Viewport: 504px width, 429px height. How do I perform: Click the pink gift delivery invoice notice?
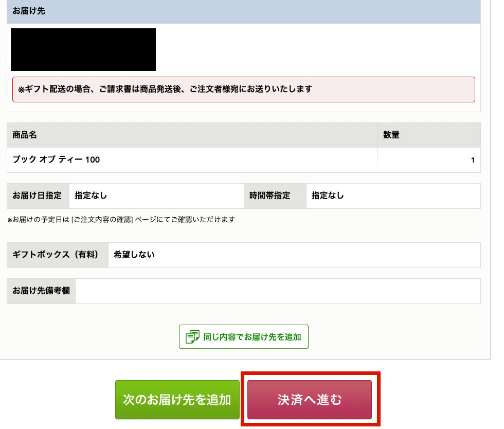pos(243,90)
